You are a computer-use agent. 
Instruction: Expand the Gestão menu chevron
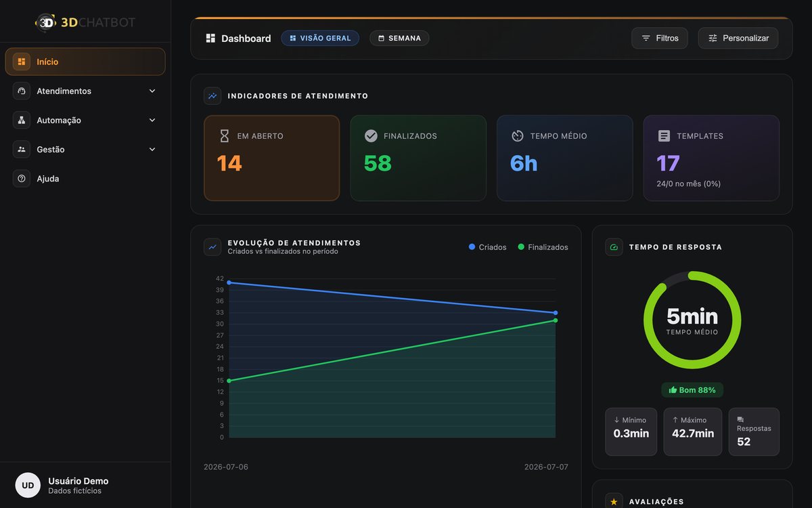152,149
